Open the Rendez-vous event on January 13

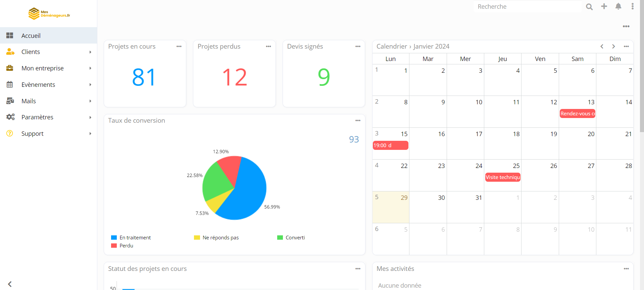[577, 114]
